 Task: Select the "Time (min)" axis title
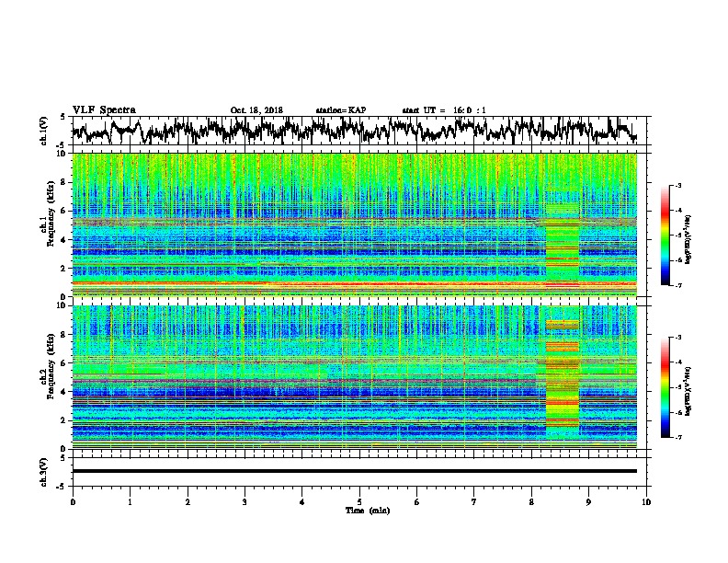click(x=368, y=511)
